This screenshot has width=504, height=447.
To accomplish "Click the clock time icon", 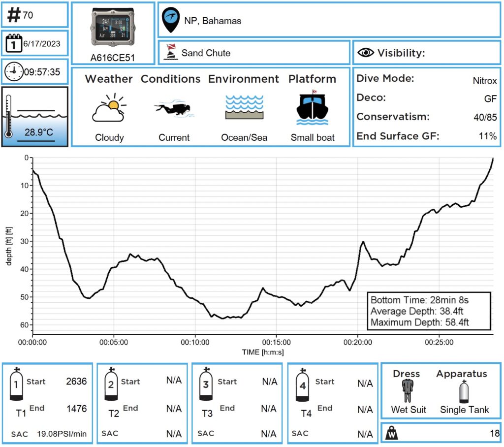I will (13, 72).
